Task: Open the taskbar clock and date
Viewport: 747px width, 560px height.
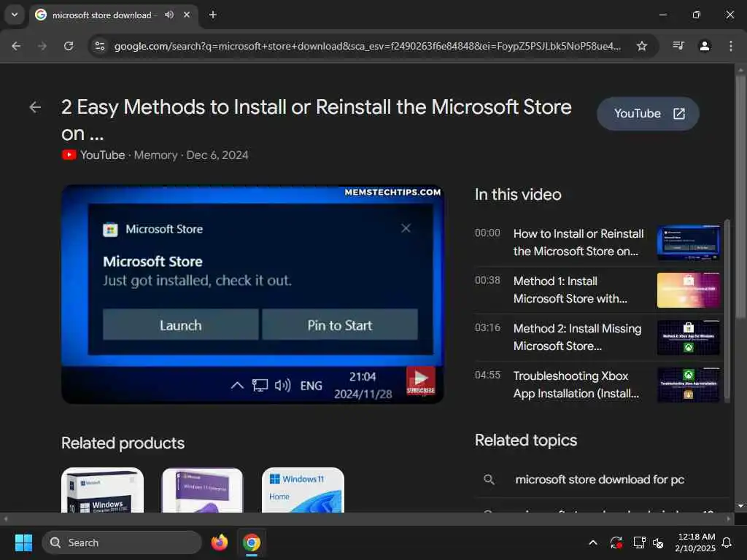Action: click(x=695, y=542)
